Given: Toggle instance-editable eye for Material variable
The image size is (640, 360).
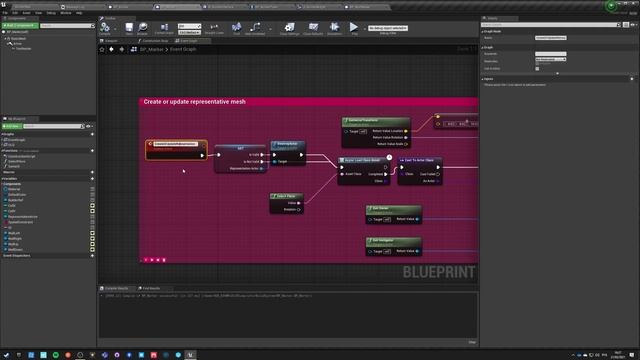Looking at the screenshot, I should pos(92,189).
